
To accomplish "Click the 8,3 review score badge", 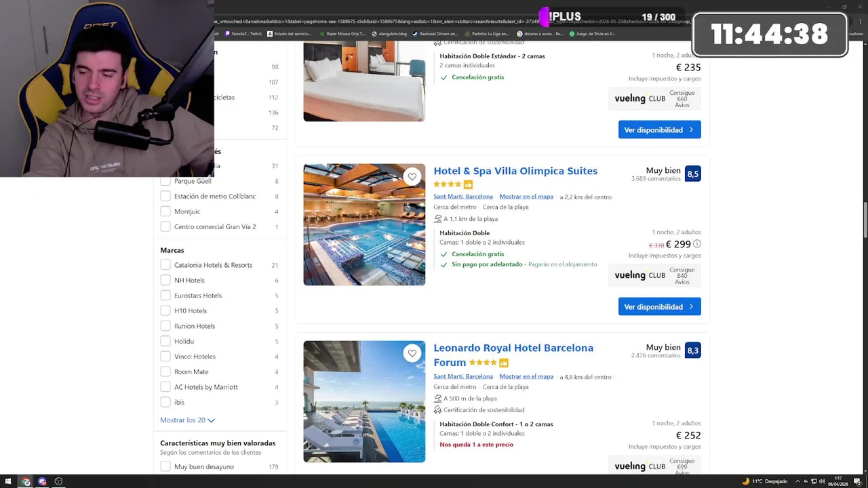I will [693, 350].
